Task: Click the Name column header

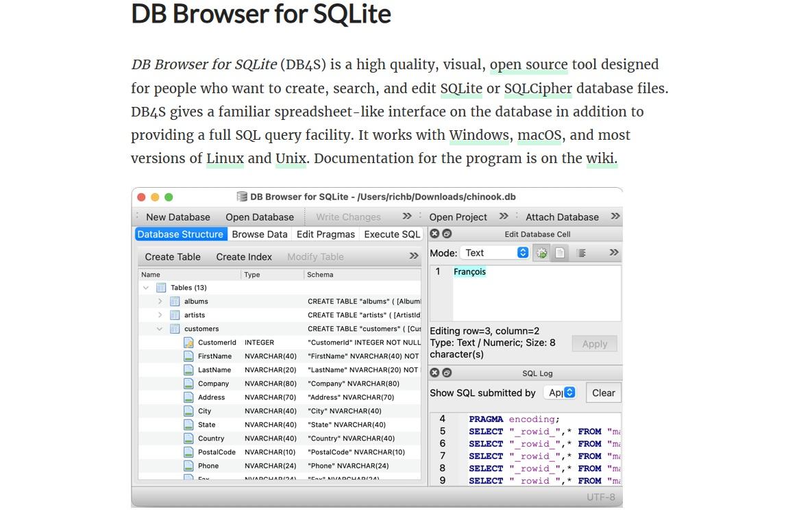Action: (x=190, y=275)
